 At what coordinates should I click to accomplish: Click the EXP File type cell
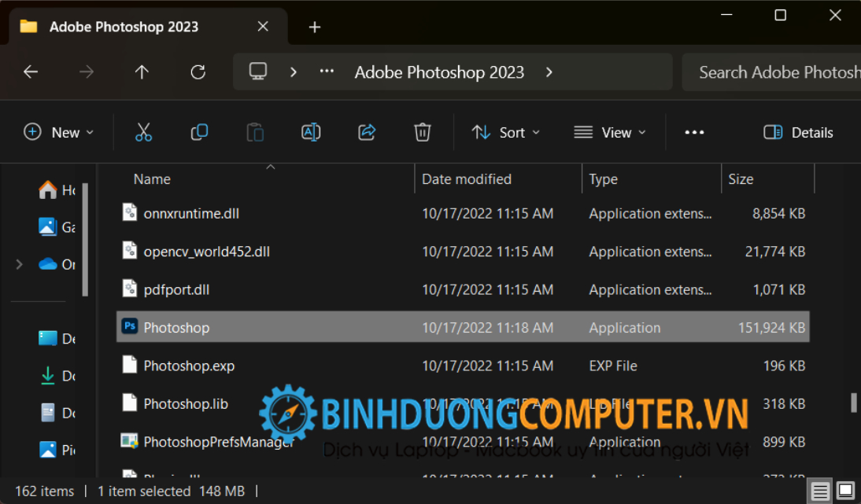pos(613,366)
